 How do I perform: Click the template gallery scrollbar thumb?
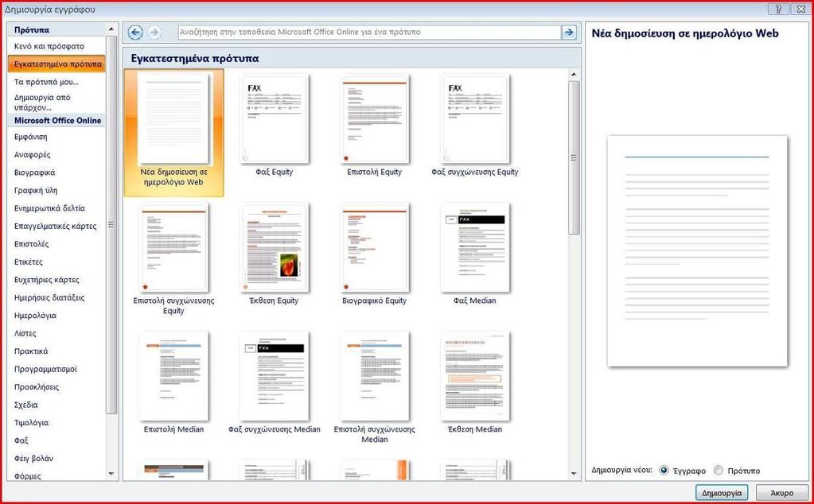click(x=574, y=157)
